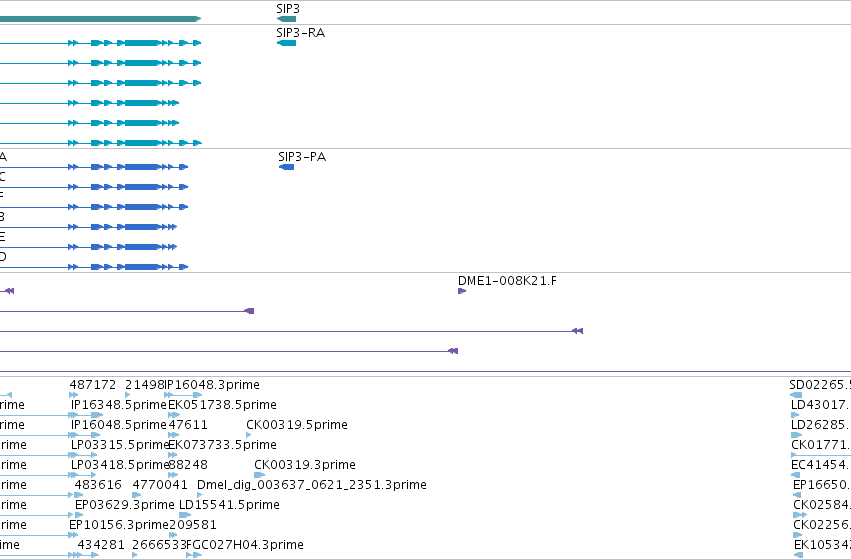851x560 pixels.
Task: Click EST label 2666533
Action: [x=160, y=545]
